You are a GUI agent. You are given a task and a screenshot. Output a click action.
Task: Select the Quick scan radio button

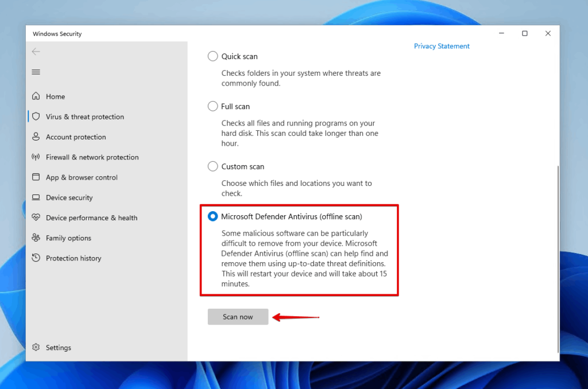(213, 56)
